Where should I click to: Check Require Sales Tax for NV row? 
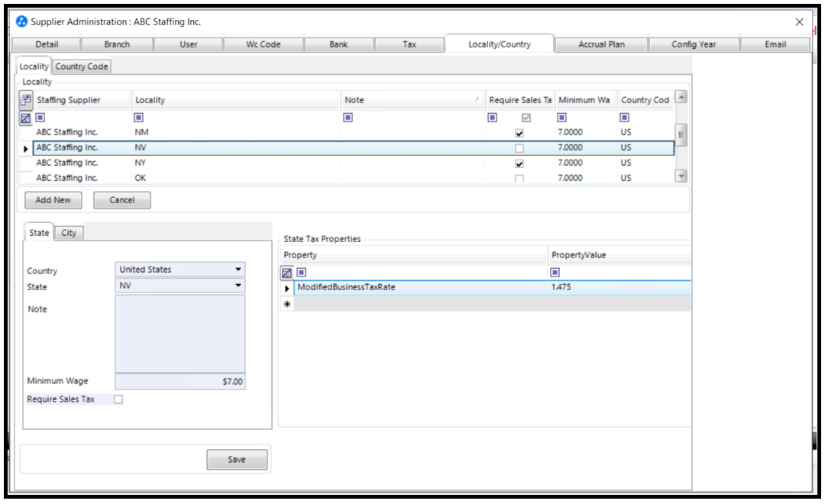click(519, 148)
